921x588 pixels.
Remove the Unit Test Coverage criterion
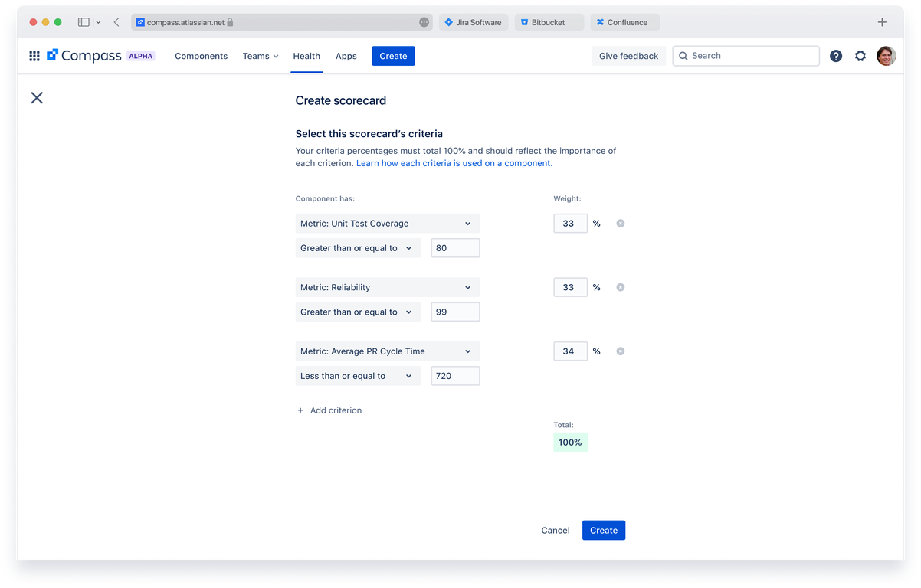click(x=619, y=223)
